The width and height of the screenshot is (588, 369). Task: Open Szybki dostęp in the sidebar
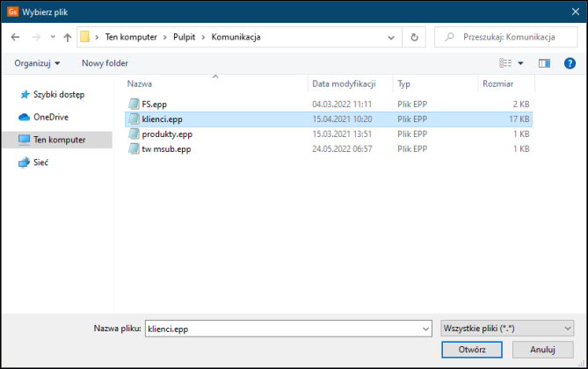pos(59,94)
